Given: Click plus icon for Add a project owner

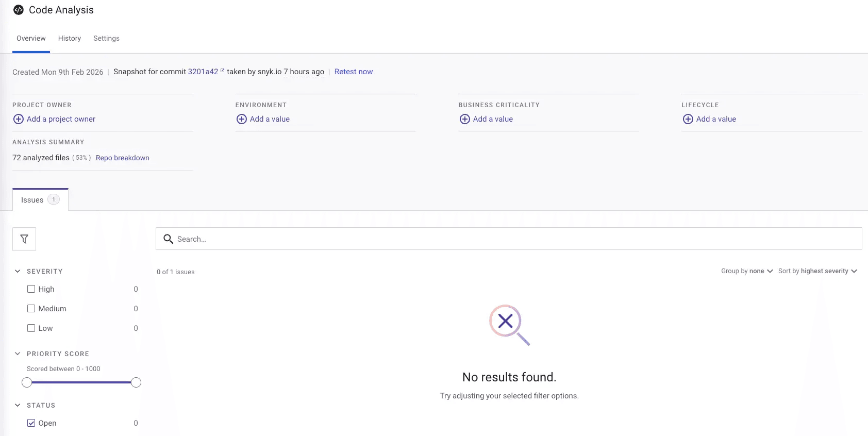Looking at the screenshot, I should (x=19, y=119).
